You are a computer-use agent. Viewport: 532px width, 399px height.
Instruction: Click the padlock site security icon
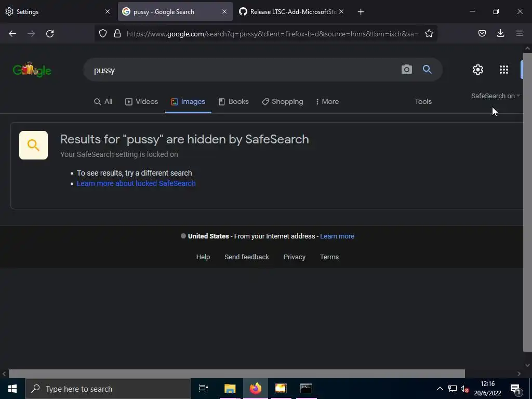point(117,33)
